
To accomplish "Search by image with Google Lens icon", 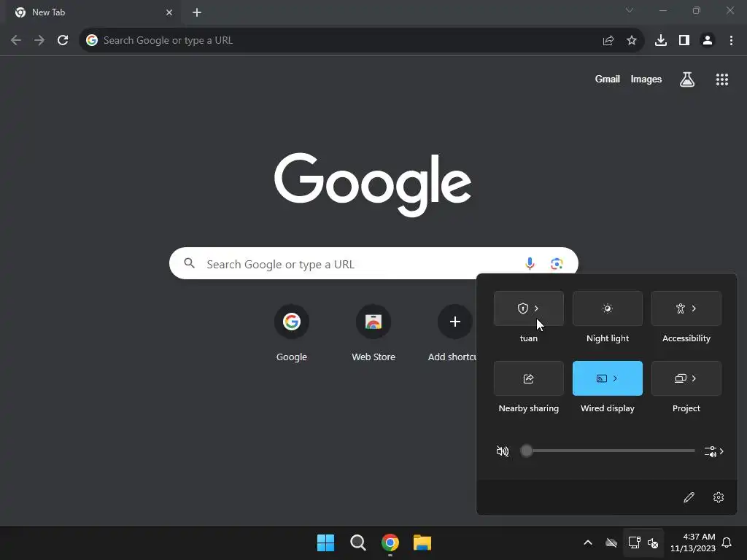I will pyautogui.click(x=557, y=263).
